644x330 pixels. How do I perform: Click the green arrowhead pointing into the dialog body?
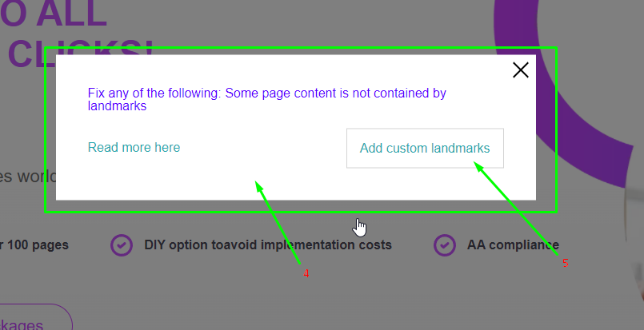(259, 187)
